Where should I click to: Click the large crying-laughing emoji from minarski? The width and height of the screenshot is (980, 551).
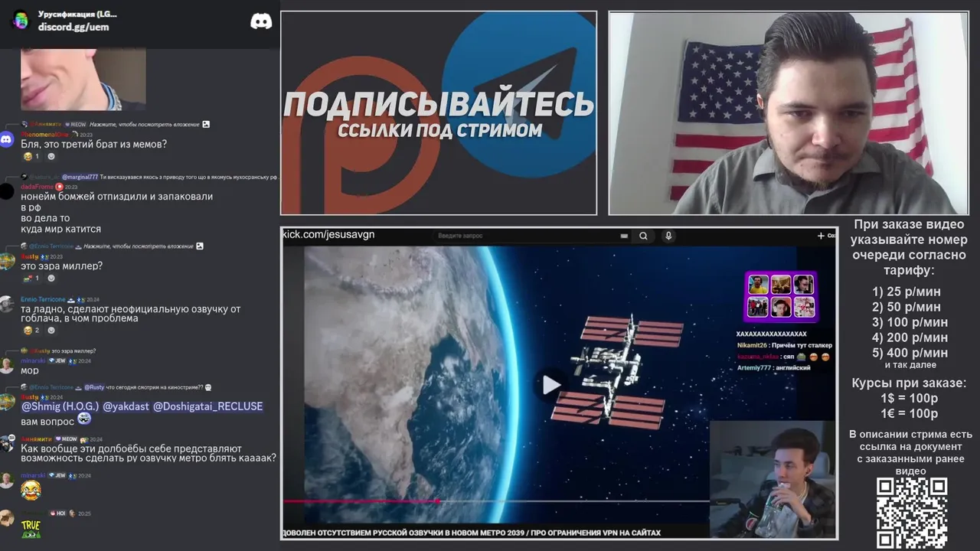click(31, 491)
